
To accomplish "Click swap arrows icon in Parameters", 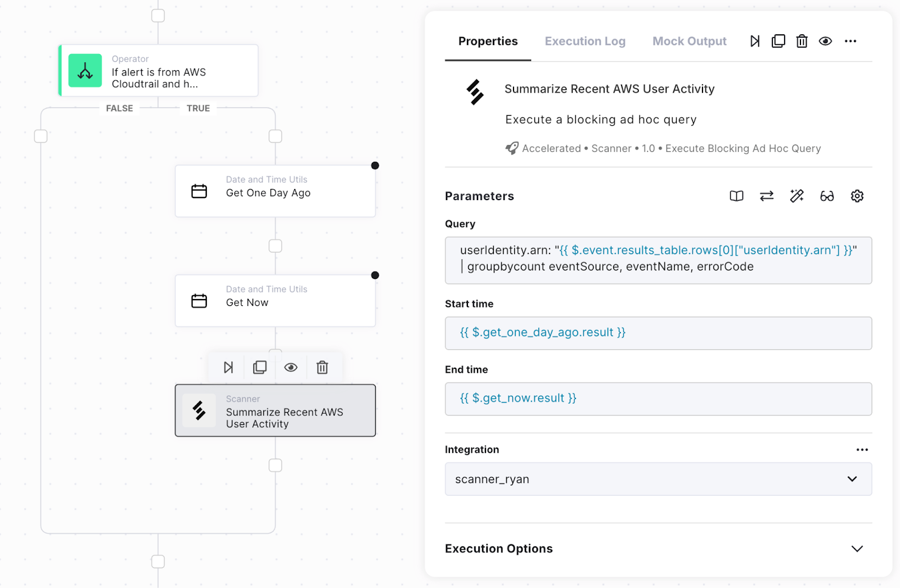I will [767, 196].
